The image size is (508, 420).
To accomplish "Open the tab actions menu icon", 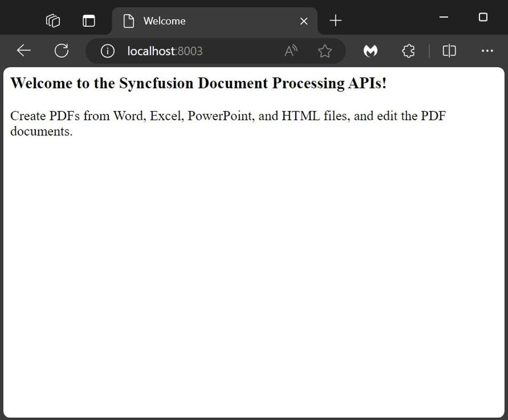I will (x=89, y=21).
